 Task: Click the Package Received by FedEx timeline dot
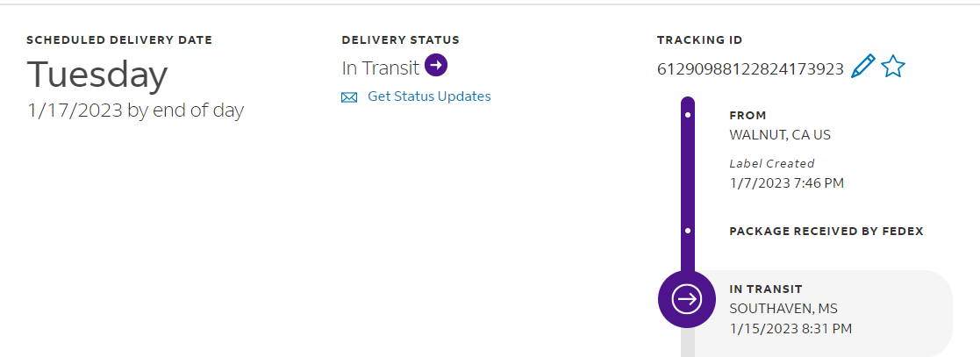(688, 231)
